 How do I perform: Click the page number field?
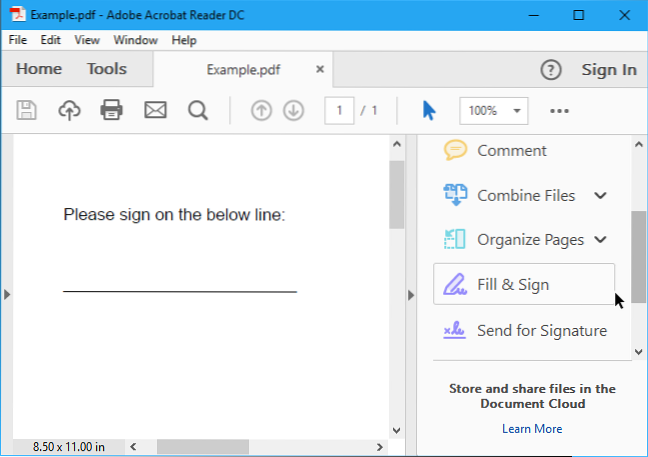340,110
